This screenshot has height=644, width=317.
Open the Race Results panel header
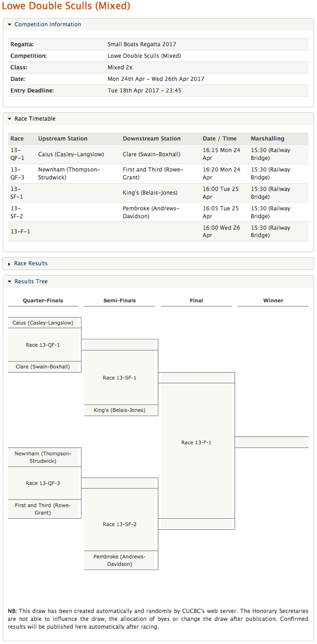tap(158, 264)
